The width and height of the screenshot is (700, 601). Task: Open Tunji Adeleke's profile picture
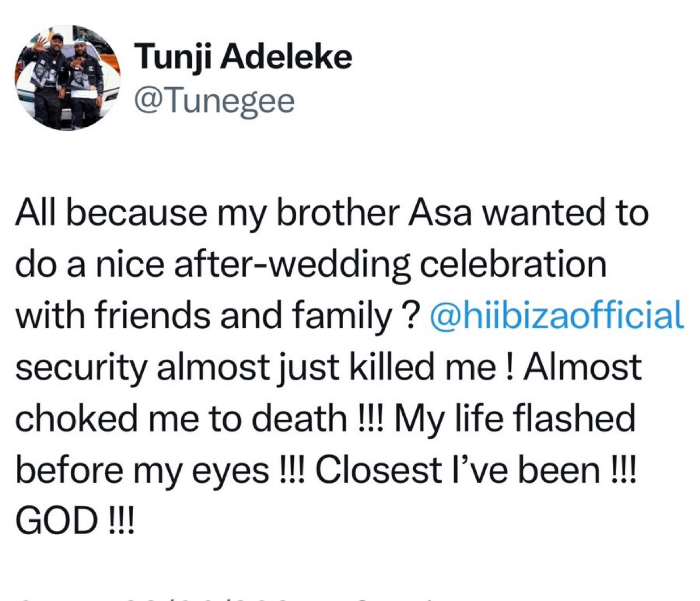tap(67, 77)
